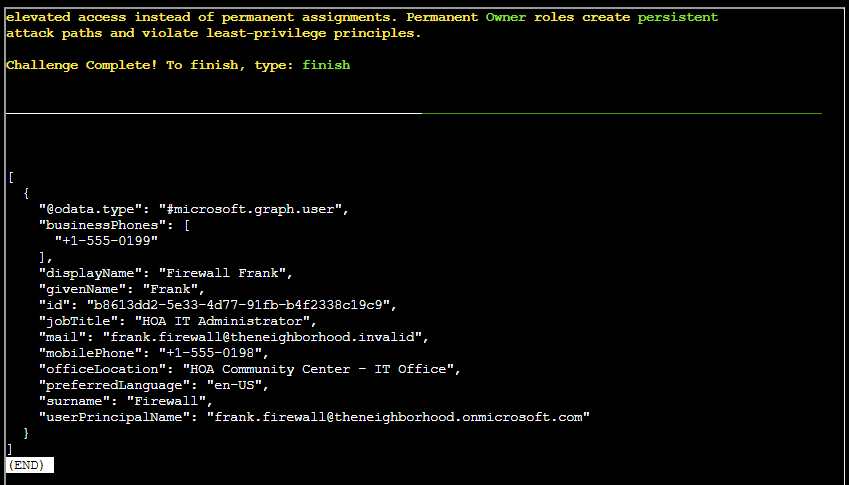This screenshot has width=849, height=485.
Task: Click the "HOA IT Administrator" job title
Action: [x=227, y=321]
